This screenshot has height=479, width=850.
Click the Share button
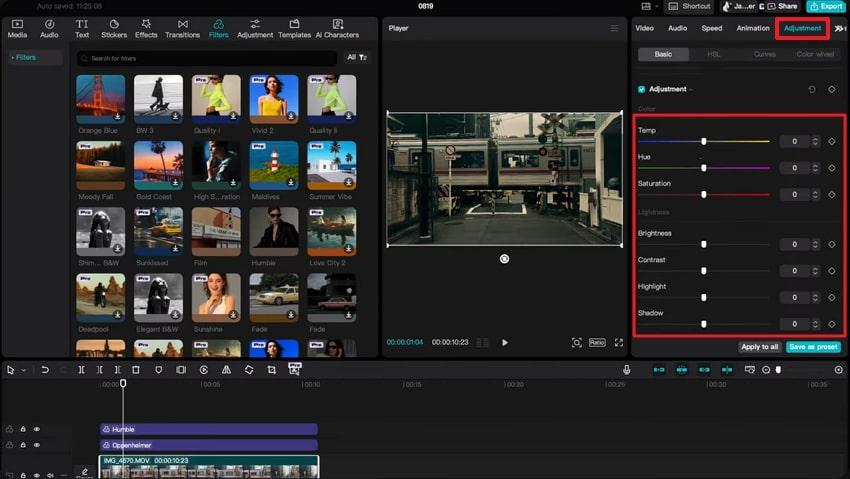click(x=782, y=7)
